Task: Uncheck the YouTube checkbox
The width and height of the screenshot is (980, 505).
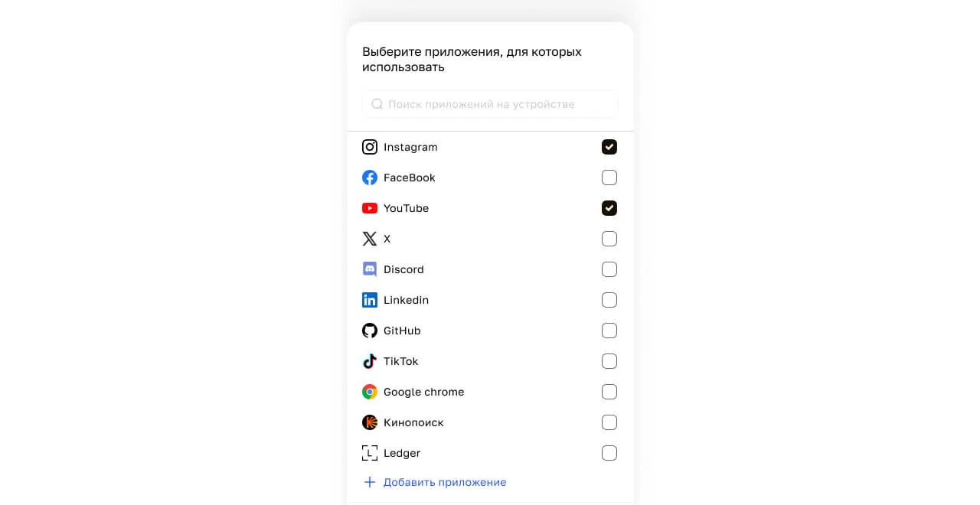Action: point(609,208)
